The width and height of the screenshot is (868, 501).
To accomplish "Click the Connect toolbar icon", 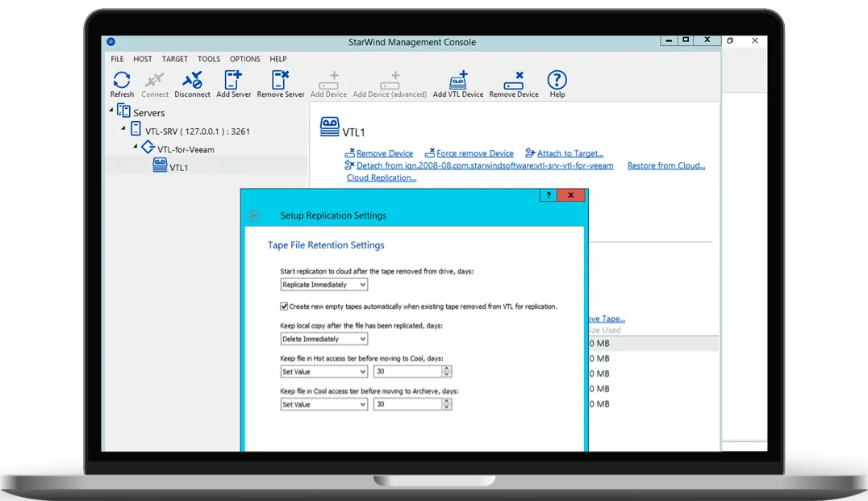I will tap(154, 80).
